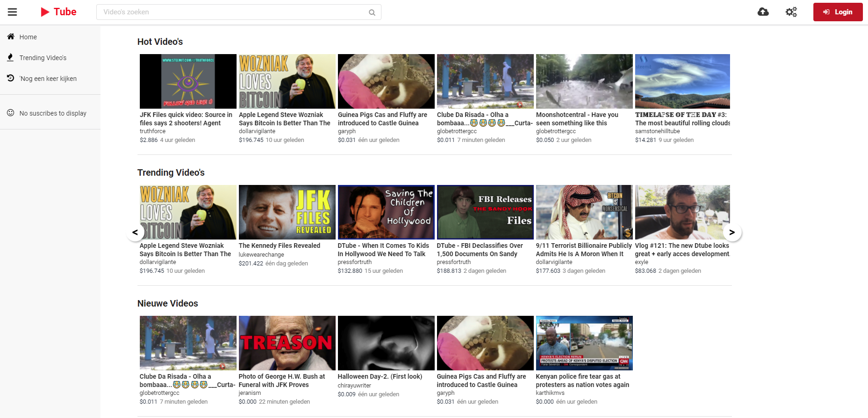This screenshot has width=868, height=418.
Task: Open FBI Releases Sandy Hook Files thumbnail
Action: (485, 212)
